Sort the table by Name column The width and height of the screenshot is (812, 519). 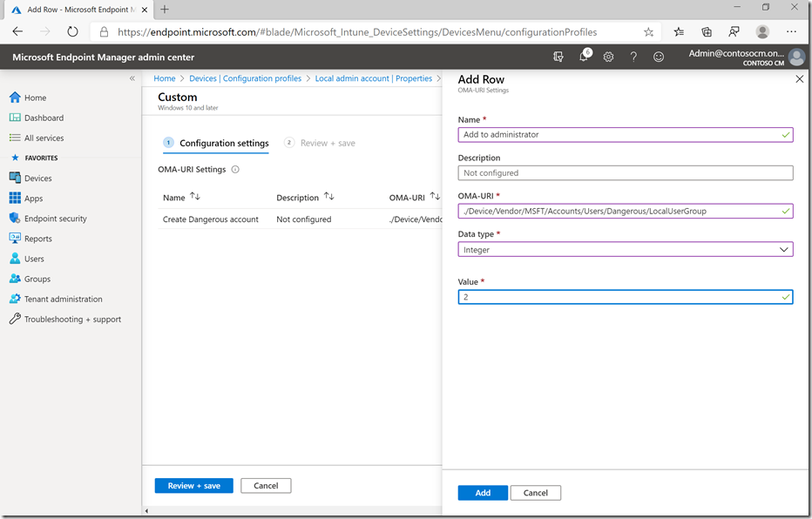click(x=194, y=197)
